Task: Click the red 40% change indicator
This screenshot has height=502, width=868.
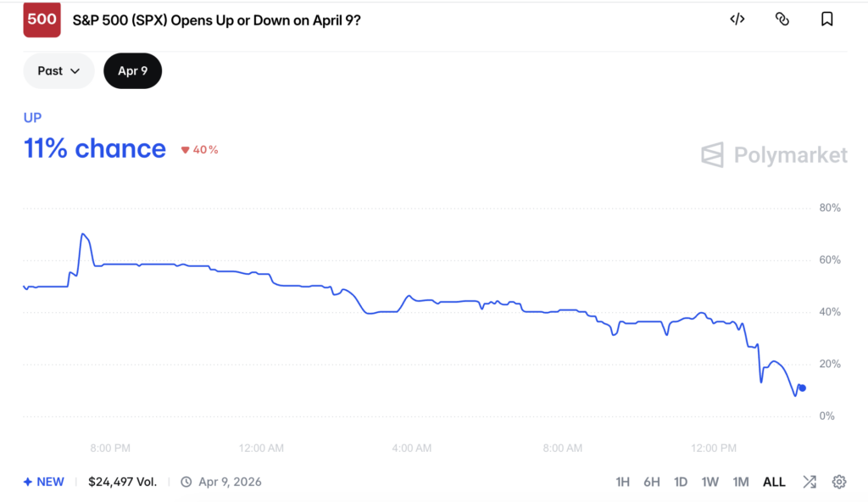Action: click(198, 149)
